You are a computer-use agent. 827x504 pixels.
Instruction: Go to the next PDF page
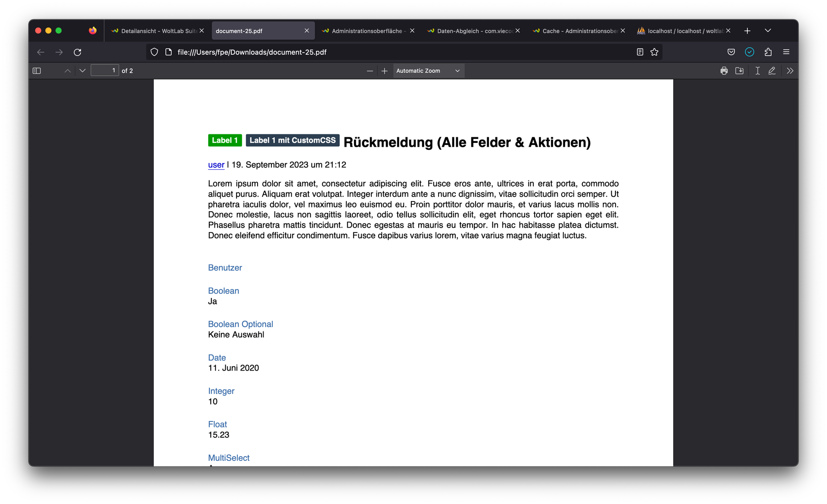coord(82,71)
